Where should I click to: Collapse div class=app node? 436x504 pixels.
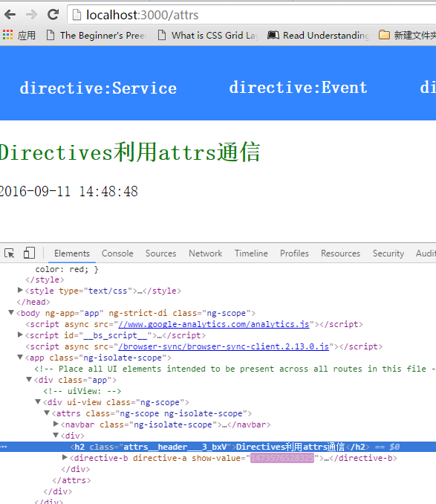pos(29,380)
